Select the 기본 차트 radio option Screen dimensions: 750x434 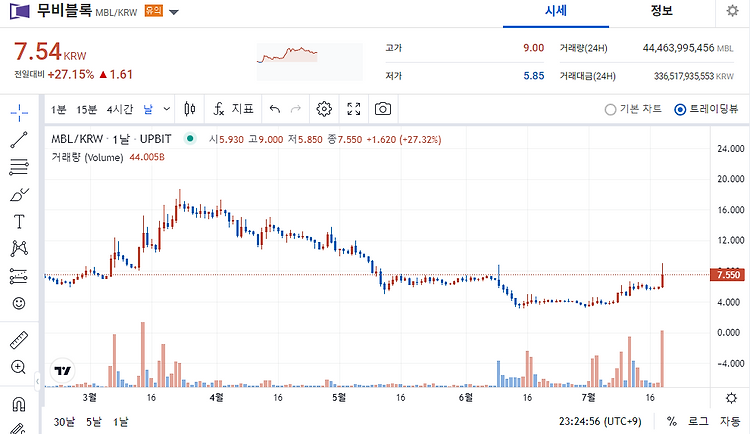(633, 110)
